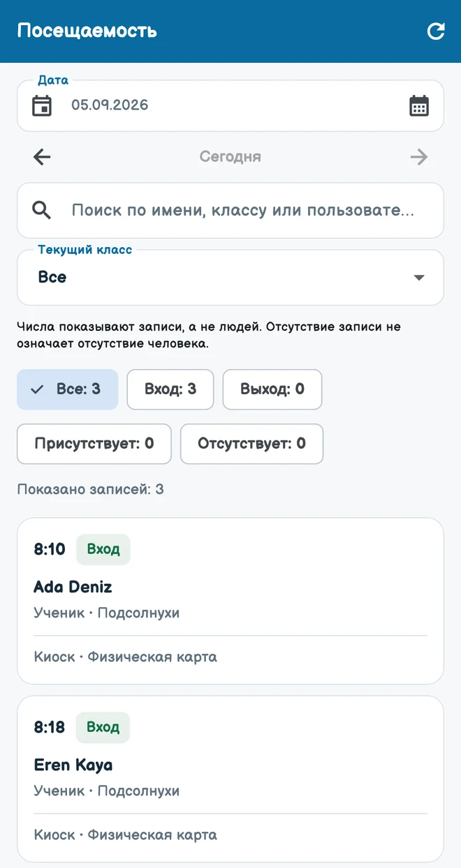Select the Отсутствует: 0 filter chip

click(251, 444)
